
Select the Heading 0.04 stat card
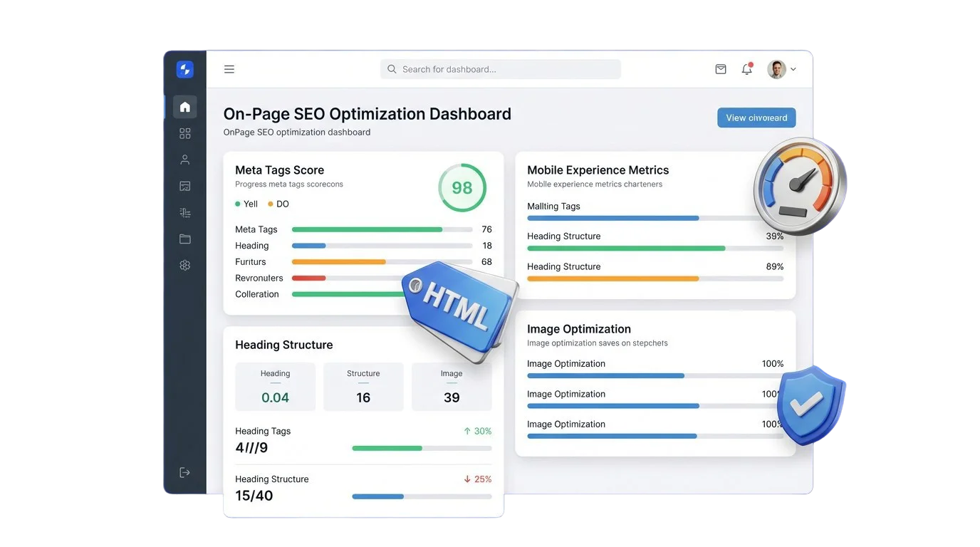tap(275, 387)
